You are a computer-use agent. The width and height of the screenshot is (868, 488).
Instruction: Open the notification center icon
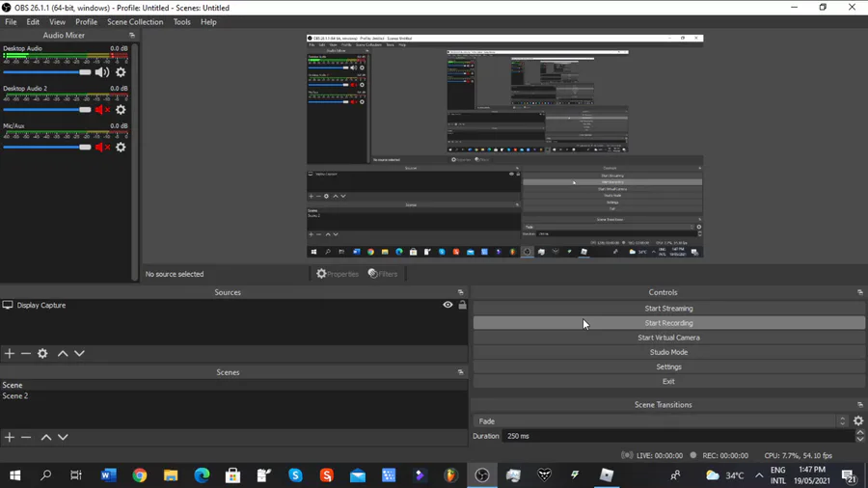point(849,475)
